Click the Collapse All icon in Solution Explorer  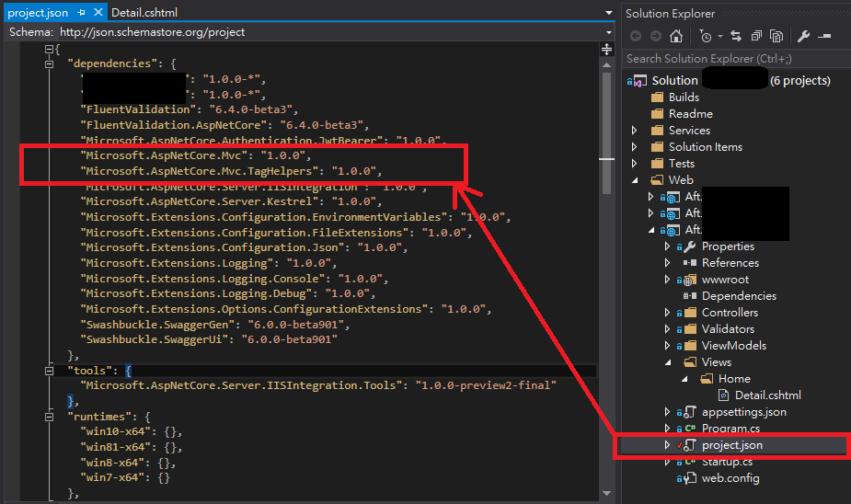pyautogui.click(x=756, y=37)
